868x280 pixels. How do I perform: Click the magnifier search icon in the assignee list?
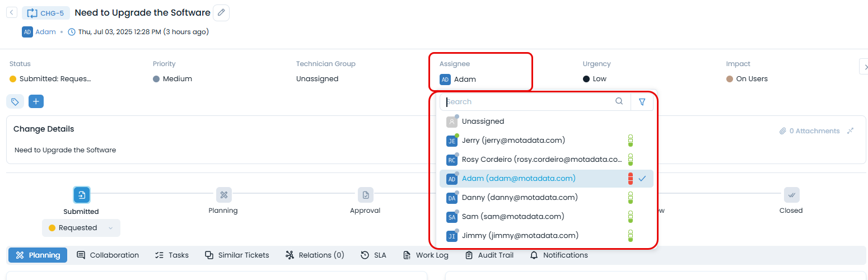(x=619, y=101)
